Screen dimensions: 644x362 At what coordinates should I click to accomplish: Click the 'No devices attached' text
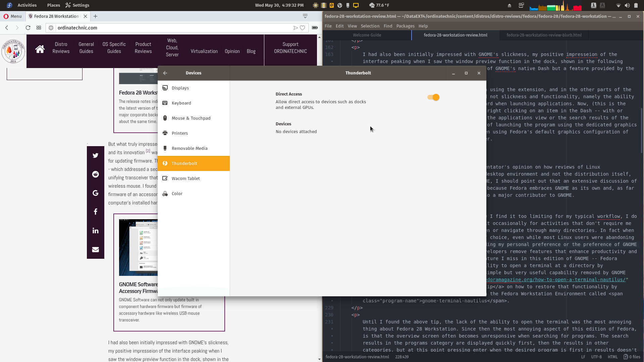pos(296,131)
